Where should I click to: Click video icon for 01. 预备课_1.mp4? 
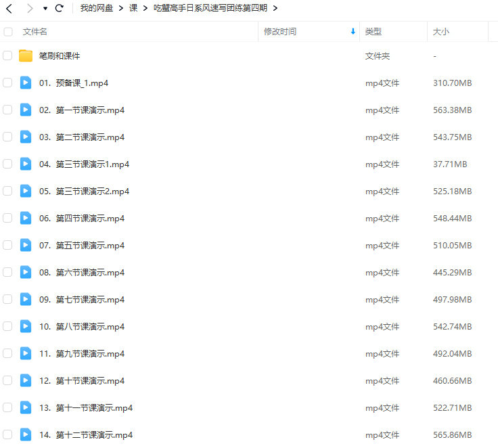click(x=26, y=83)
